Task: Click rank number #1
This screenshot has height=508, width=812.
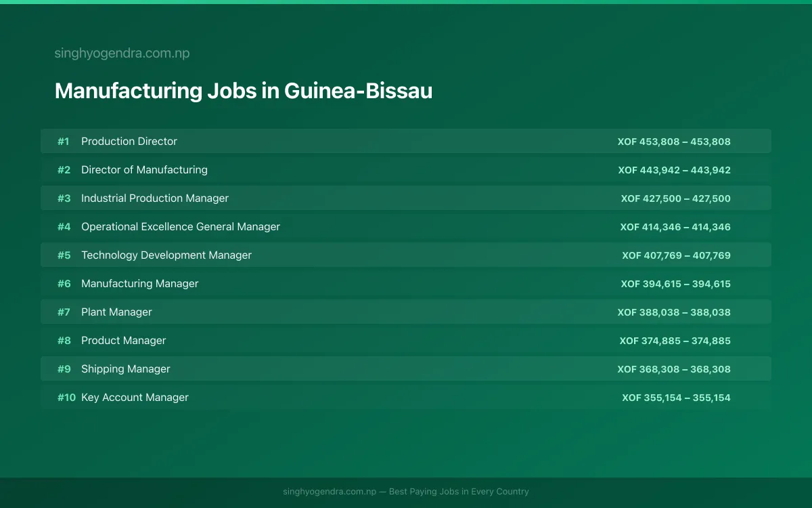Action: [x=64, y=141]
